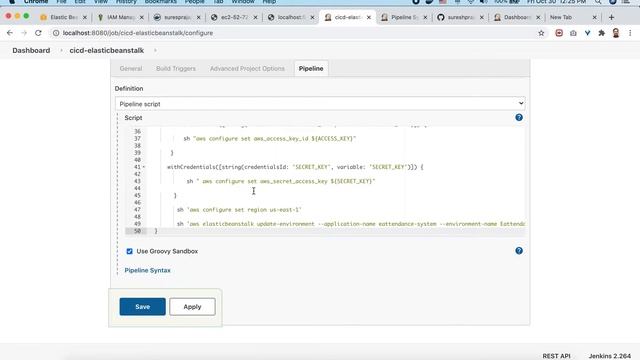Open breadcrumb menu after Dashboard
The width and height of the screenshot is (640, 360).
point(61,50)
